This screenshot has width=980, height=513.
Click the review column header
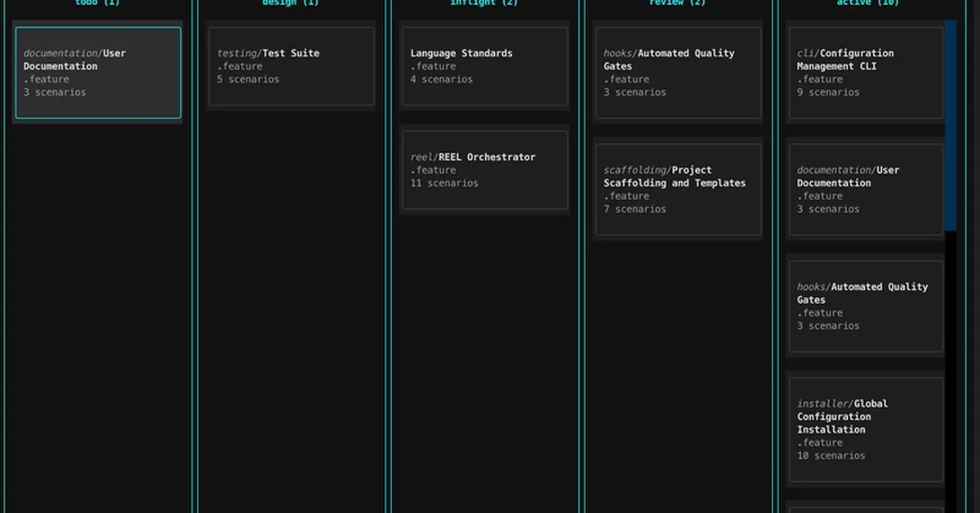coord(677,3)
